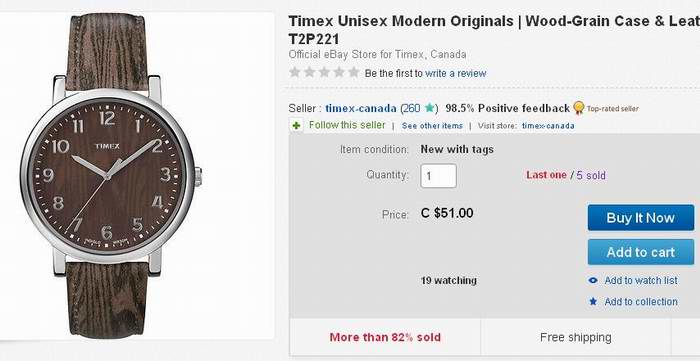Click inside the Quantity input field

438,176
